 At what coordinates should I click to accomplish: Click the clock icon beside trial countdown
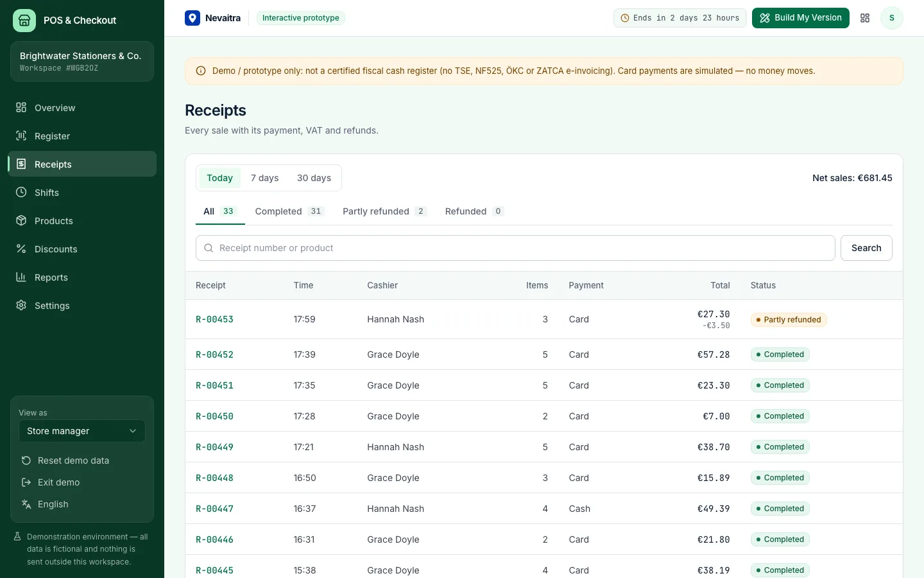pyautogui.click(x=625, y=18)
